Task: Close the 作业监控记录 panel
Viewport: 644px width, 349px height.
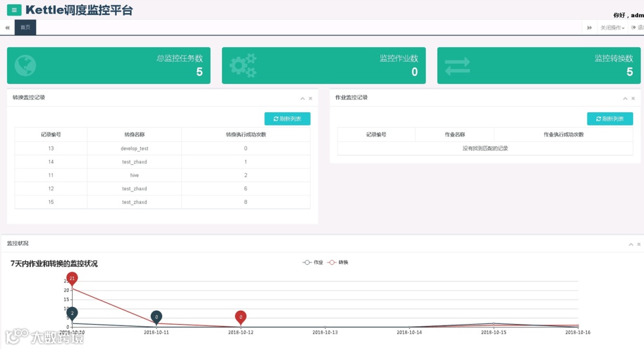Action: point(633,98)
